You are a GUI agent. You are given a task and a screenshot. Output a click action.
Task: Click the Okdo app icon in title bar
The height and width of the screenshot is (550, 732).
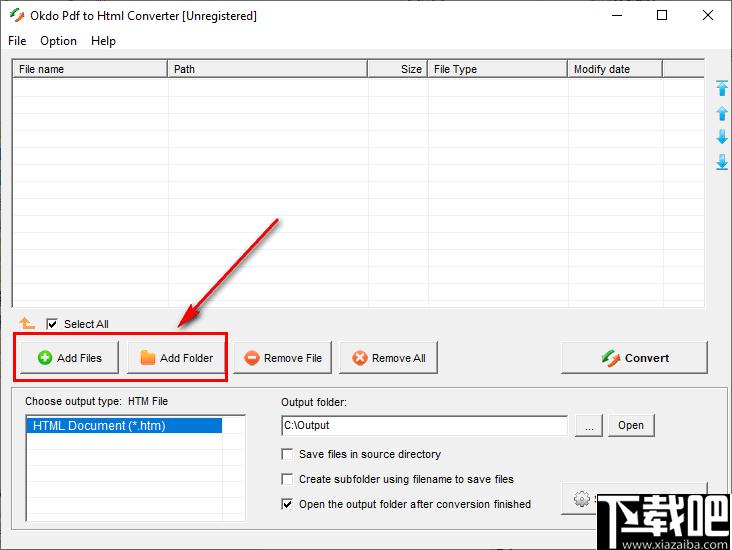[x=17, y=15]
